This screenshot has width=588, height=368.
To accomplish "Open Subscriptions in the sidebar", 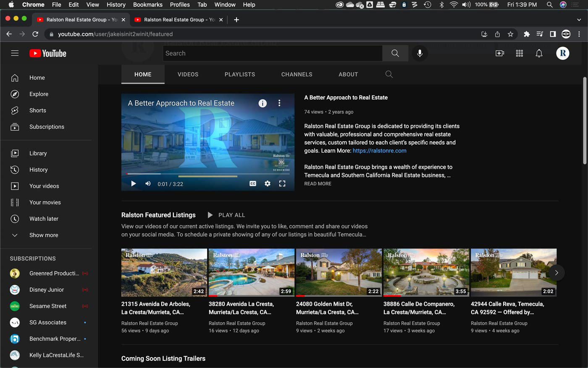I will 46,127.
